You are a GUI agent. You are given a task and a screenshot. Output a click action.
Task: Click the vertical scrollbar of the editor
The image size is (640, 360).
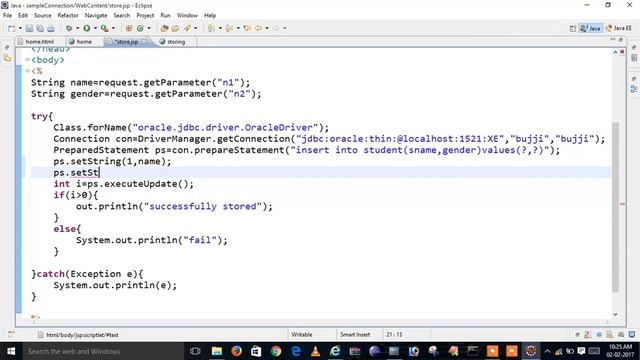615,207
